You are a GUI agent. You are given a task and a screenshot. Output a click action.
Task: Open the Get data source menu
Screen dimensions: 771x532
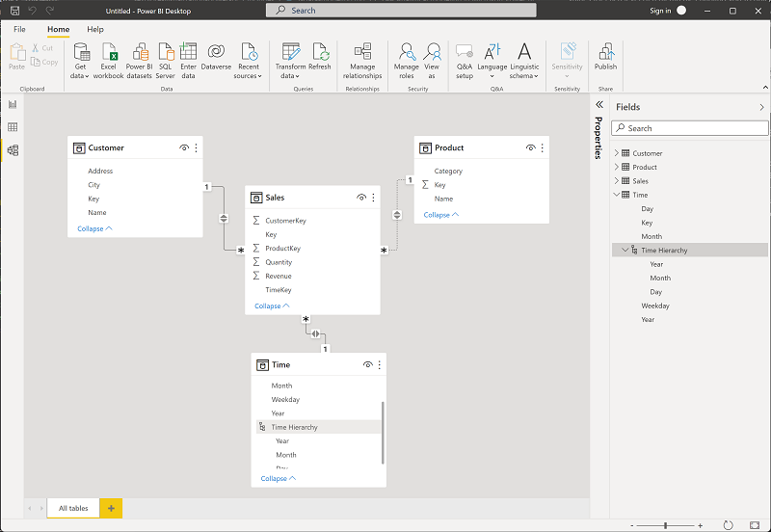80,61
